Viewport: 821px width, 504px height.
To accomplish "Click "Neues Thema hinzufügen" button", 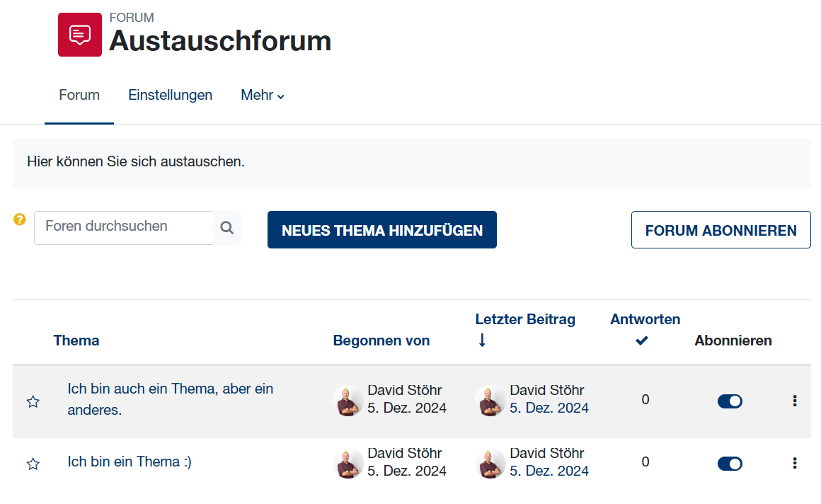I will coord(381,229).
